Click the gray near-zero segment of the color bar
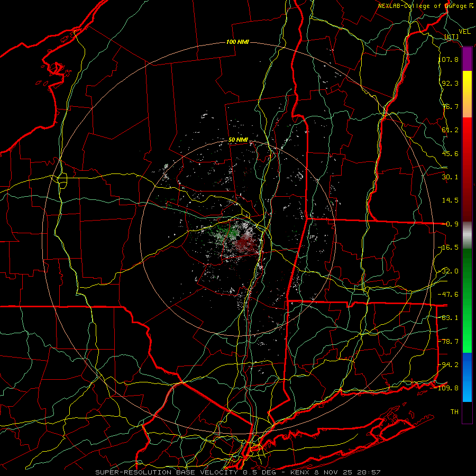Screen dimensions: 476x476 point(467,235)
